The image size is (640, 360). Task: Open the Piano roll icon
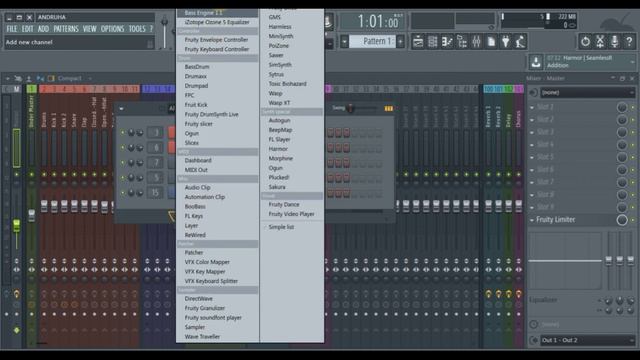(x=447, y=42)
